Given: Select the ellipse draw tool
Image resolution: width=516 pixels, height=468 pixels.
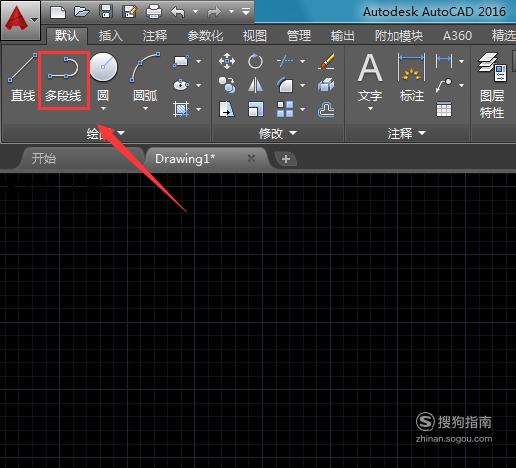Looking at the screenshot, I should coord(181,85).
